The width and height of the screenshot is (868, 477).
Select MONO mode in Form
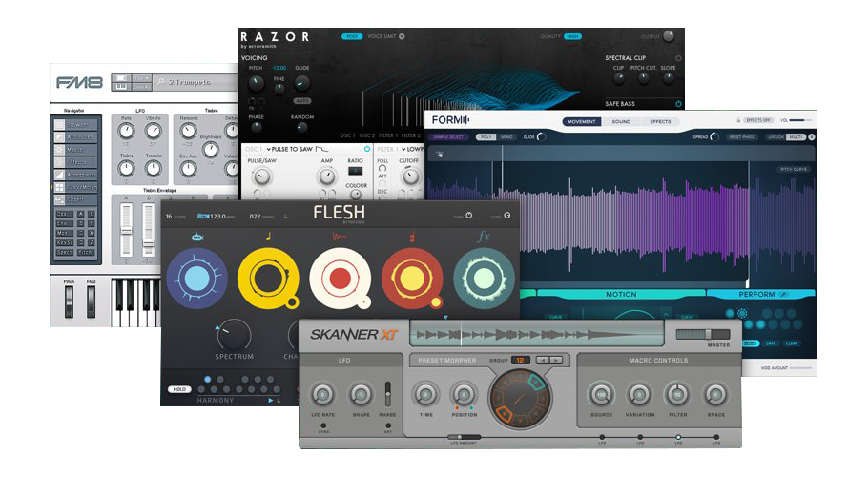pos(506,136)
